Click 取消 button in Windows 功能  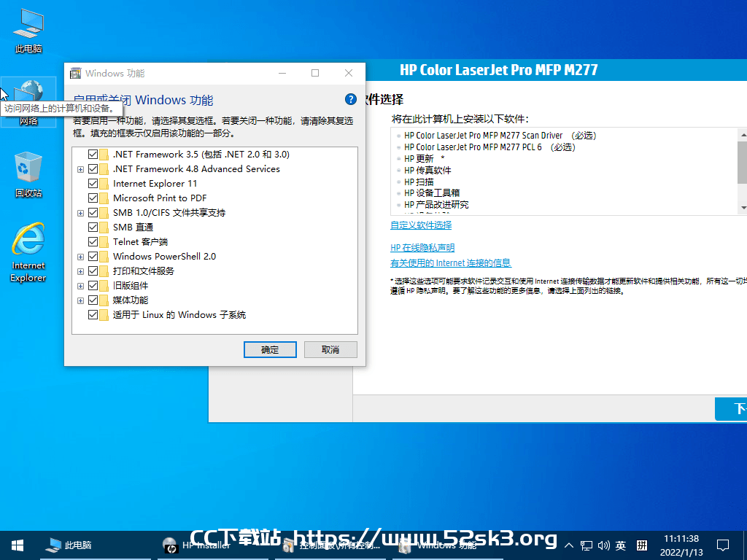(x=330, y=349)
